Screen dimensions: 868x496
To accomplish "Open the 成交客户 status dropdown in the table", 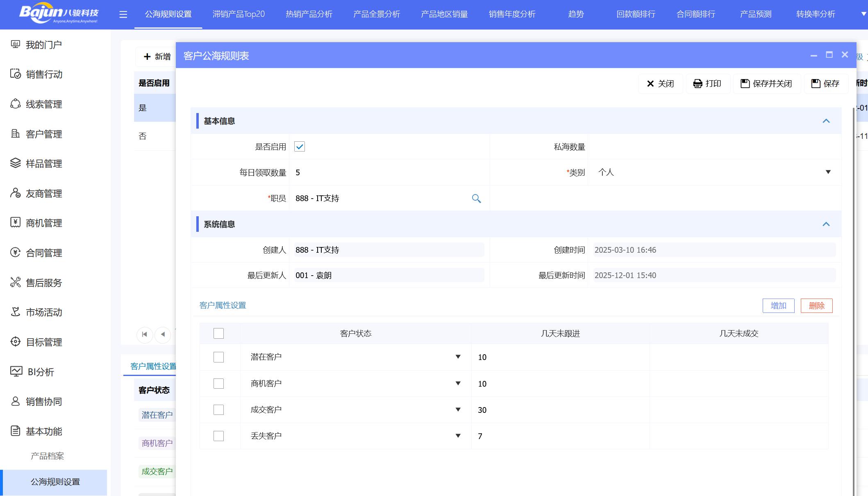I will pyautogui.click(x=458, y=410).
